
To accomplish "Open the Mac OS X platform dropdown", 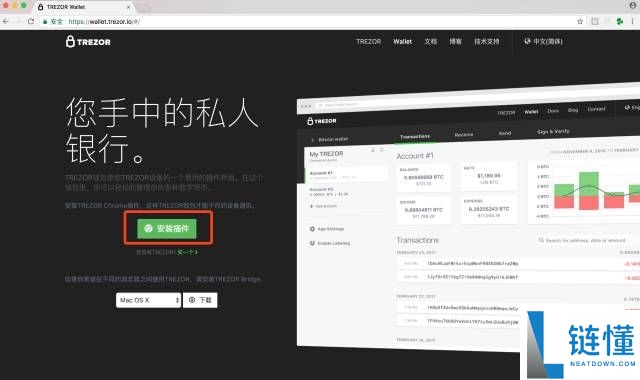I will [x=148, y=300].
